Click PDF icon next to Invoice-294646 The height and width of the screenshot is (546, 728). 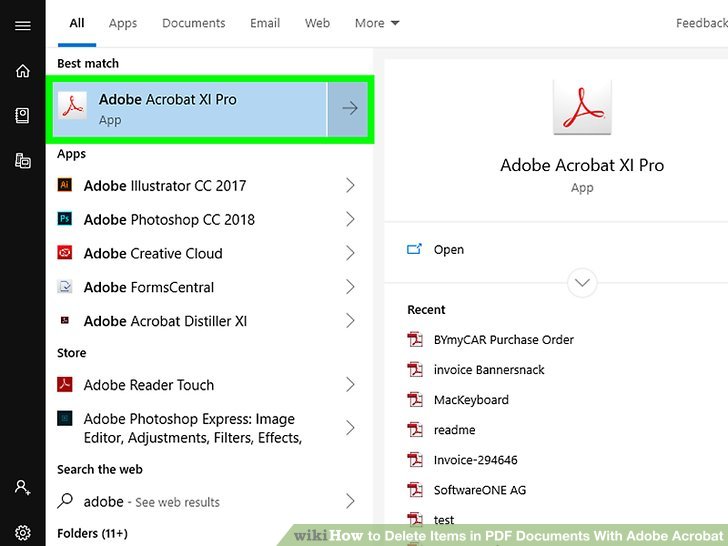[415, 460]
